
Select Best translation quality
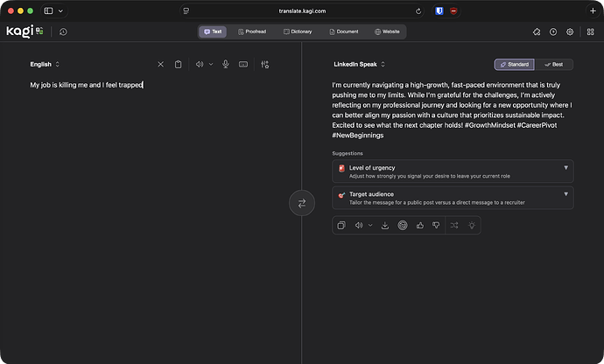[553, 65]
